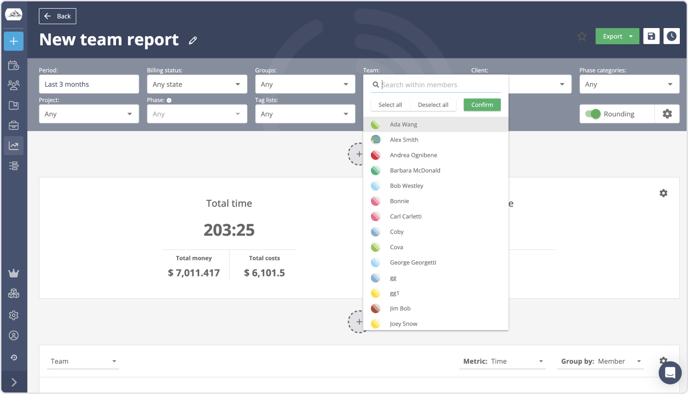The height and width of the screenshot is (394, 688).
Task: Open the Billing status dropdown
Action: click(197, 84)
